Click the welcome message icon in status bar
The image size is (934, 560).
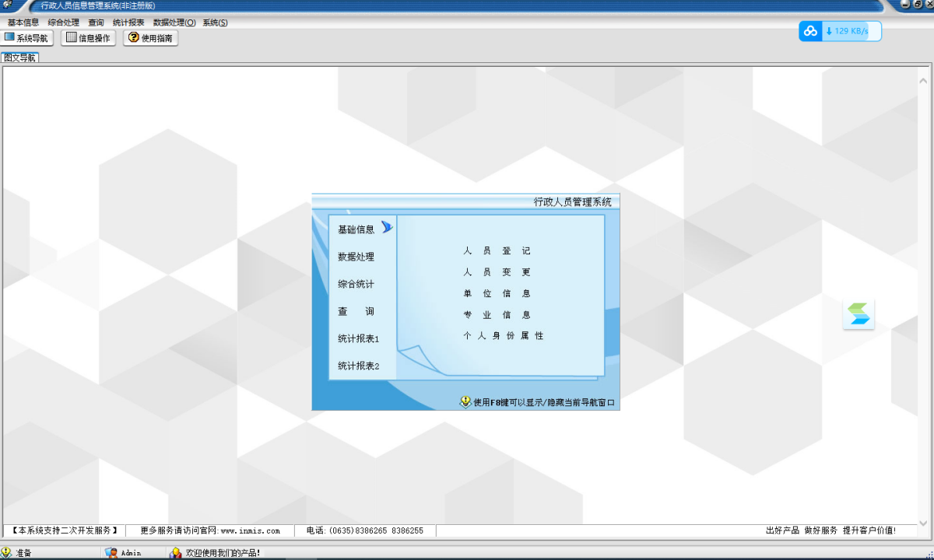coord(176,553)
